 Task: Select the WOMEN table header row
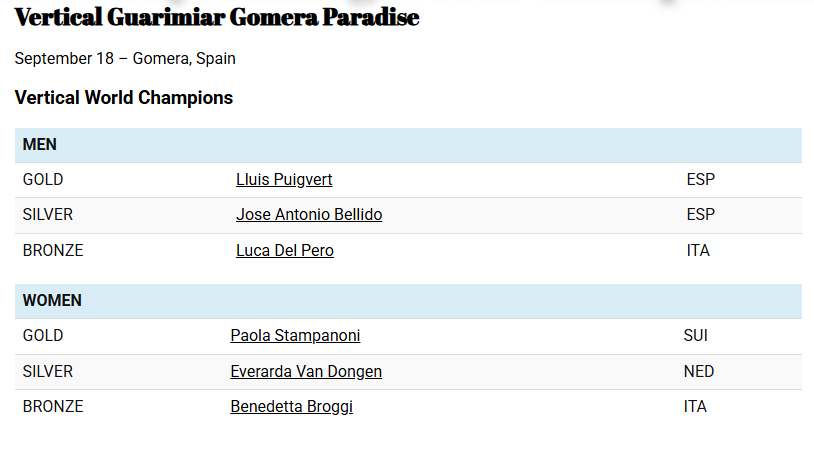pos(408,301)
